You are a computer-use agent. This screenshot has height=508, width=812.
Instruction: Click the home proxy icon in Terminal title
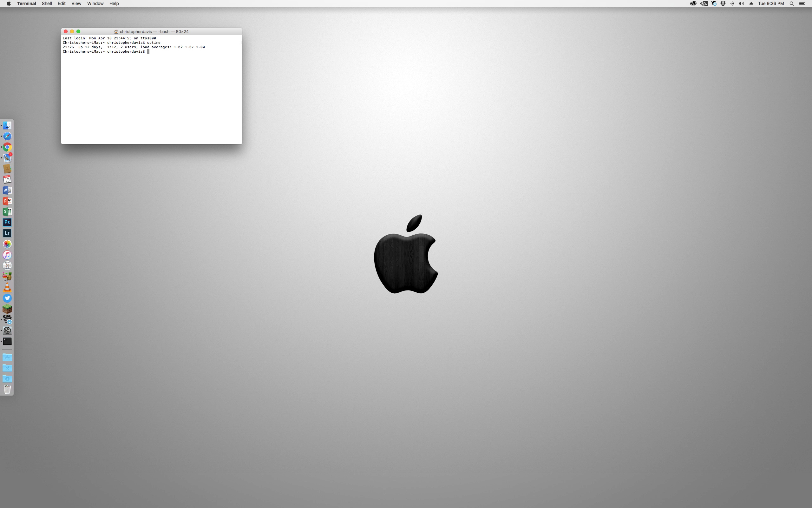[x=116, y=31]
